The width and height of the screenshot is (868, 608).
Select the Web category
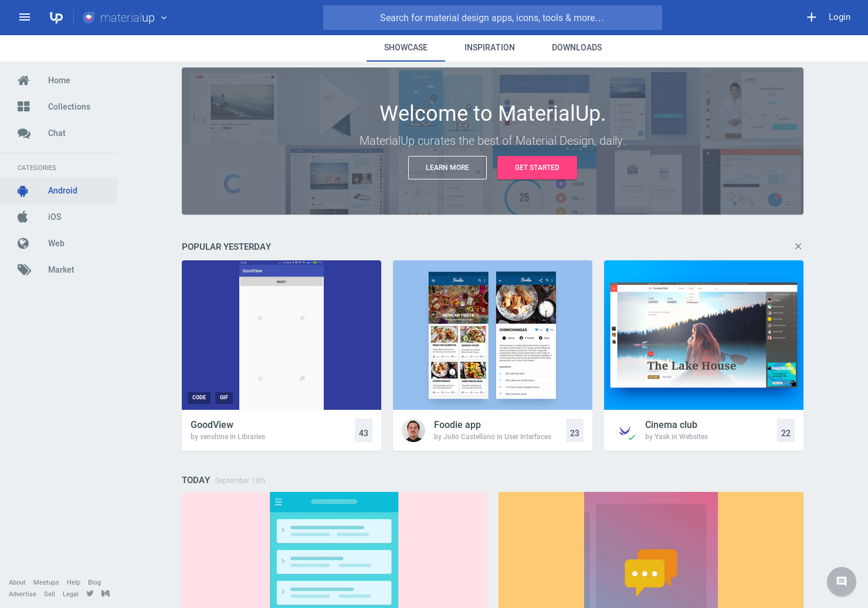tap(59, 243)
